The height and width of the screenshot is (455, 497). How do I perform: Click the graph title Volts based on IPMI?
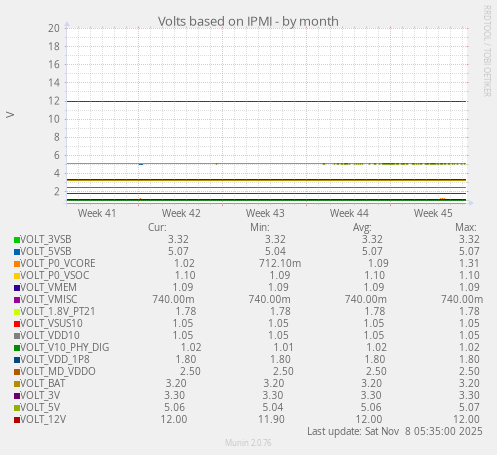point(248,22)
